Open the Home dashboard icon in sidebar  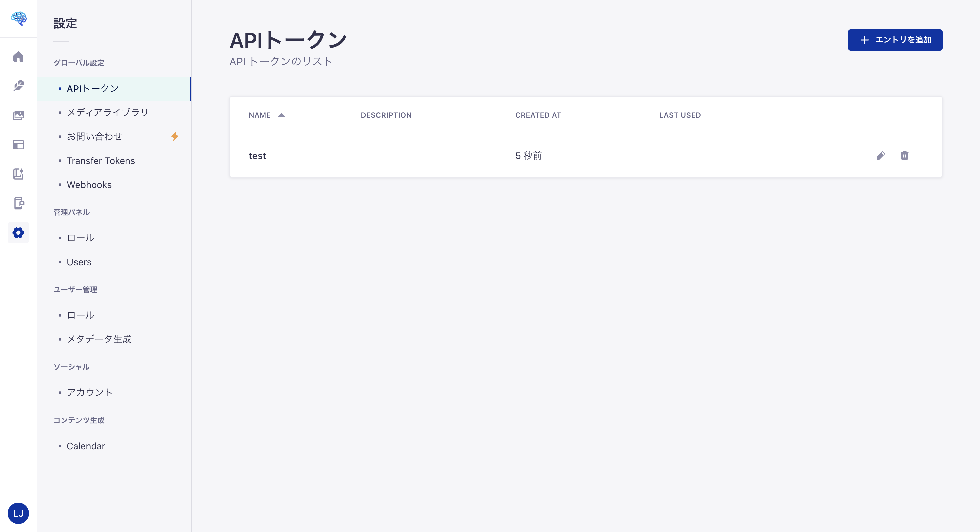[x=18, y=57]
